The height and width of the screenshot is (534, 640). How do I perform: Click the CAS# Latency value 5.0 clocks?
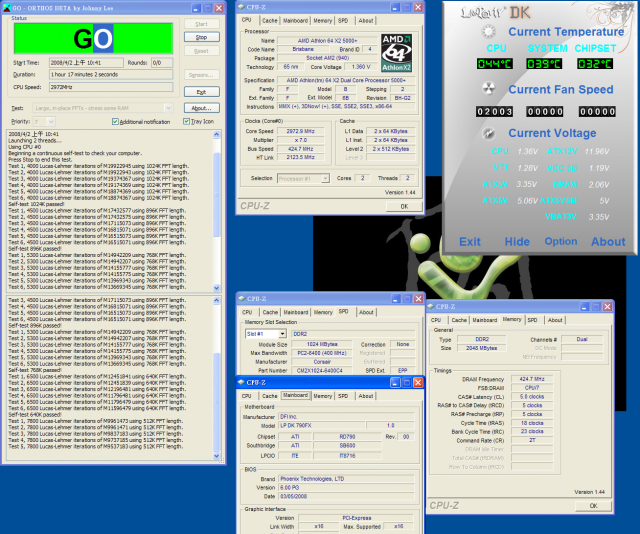coord(532,396)
